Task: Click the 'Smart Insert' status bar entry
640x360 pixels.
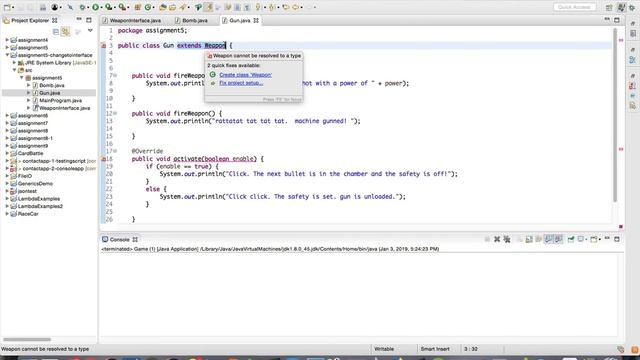Action: click(435, 349)
